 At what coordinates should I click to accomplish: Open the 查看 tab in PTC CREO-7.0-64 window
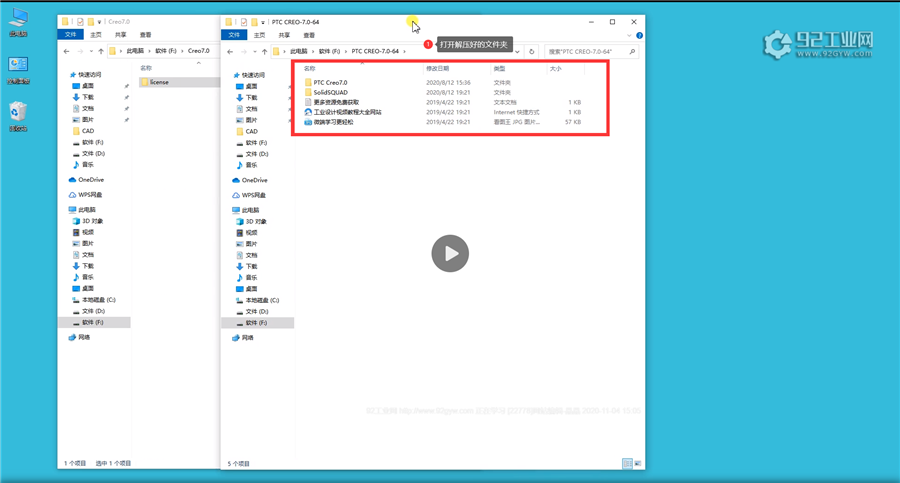click(309, 35)
